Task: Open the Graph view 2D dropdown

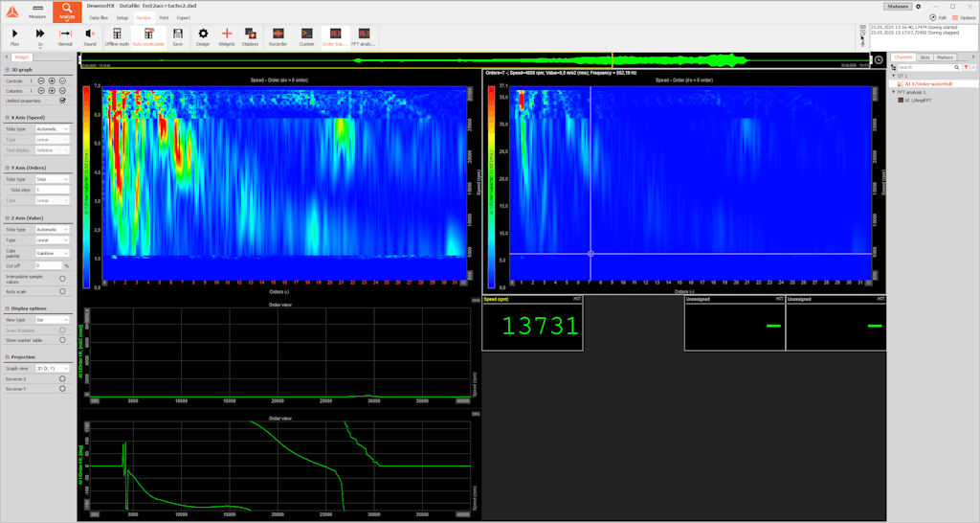Action: tap(52, 368)
